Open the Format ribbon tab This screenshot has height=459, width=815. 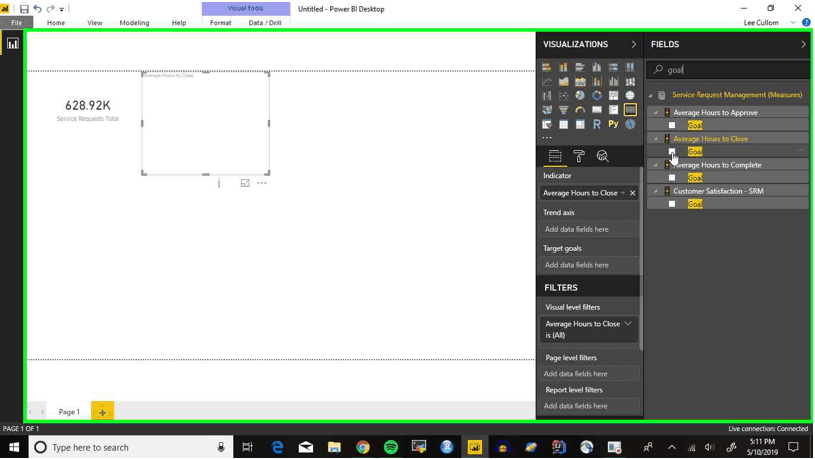[220, 23]
